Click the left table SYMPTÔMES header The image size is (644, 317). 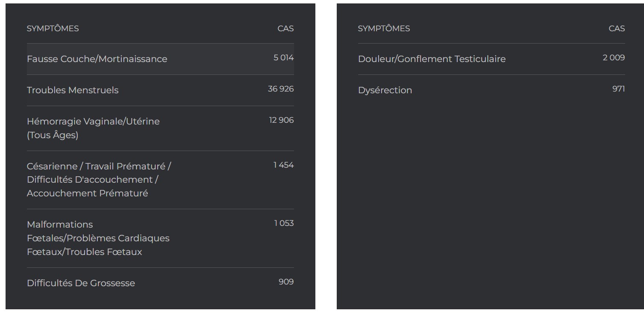tap(53, 29)
